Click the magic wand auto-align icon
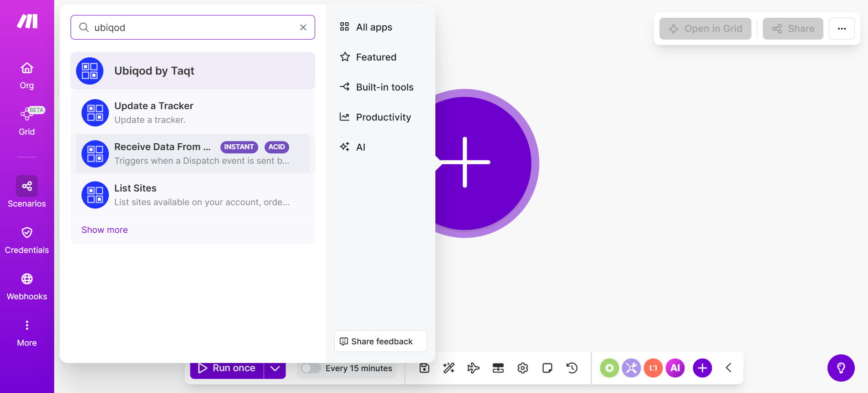This screenshot has height=393, width=868. click(x=449, y=368)
